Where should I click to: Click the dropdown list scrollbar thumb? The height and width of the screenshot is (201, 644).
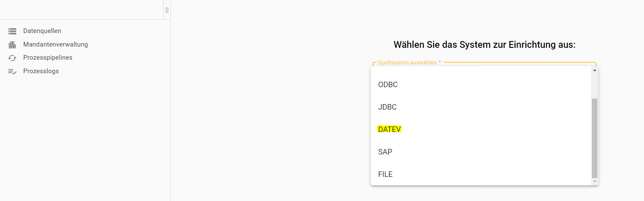tap(594, 138)
